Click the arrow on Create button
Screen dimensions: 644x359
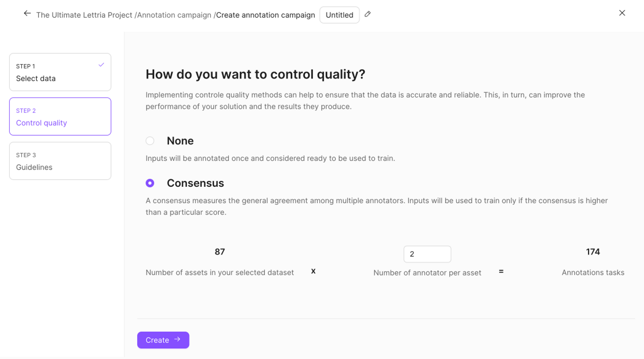(x=177, y=339)
